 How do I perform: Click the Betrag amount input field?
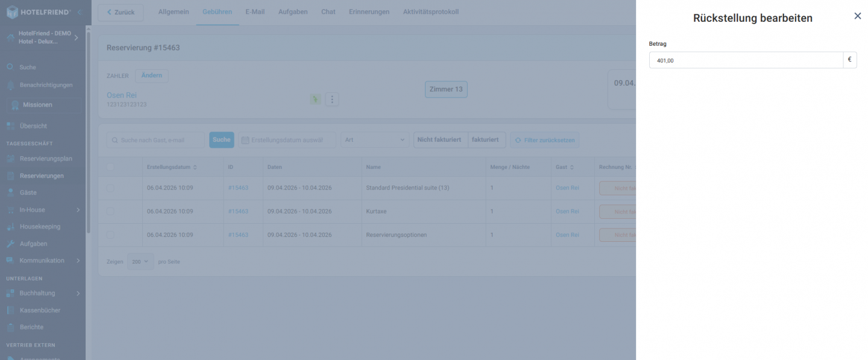pyautogui.click(x=746, y=60)
